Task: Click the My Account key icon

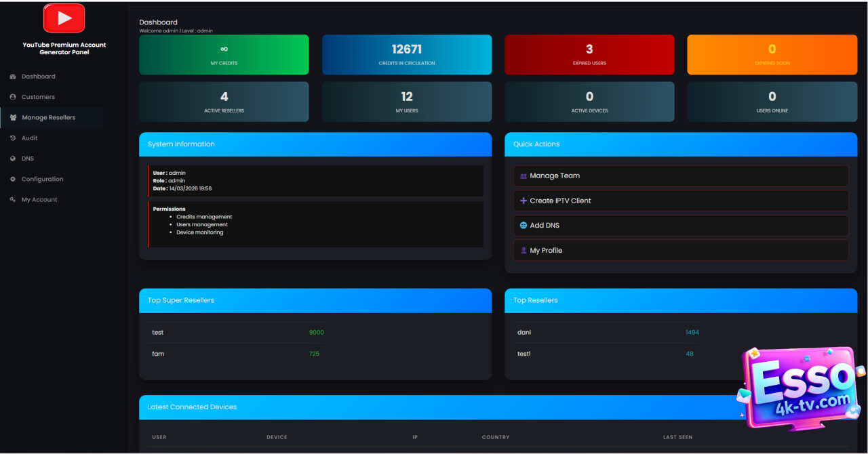Action: pos(13,200)
